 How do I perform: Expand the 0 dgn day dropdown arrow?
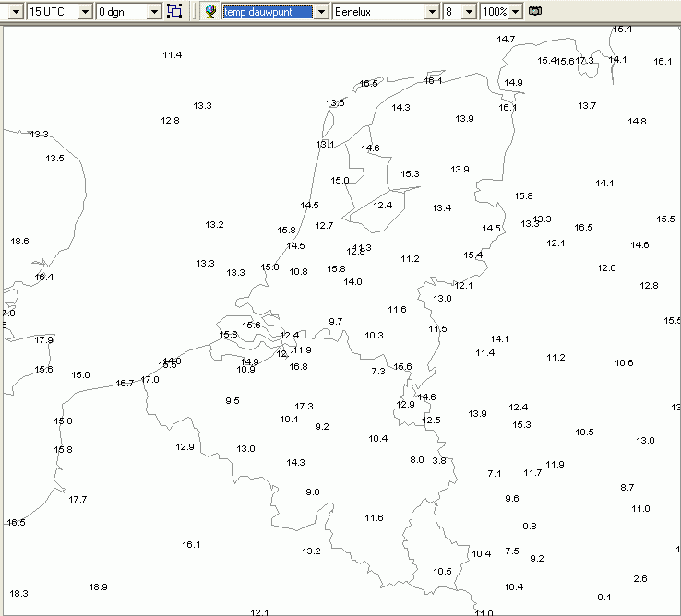point(154,12)
